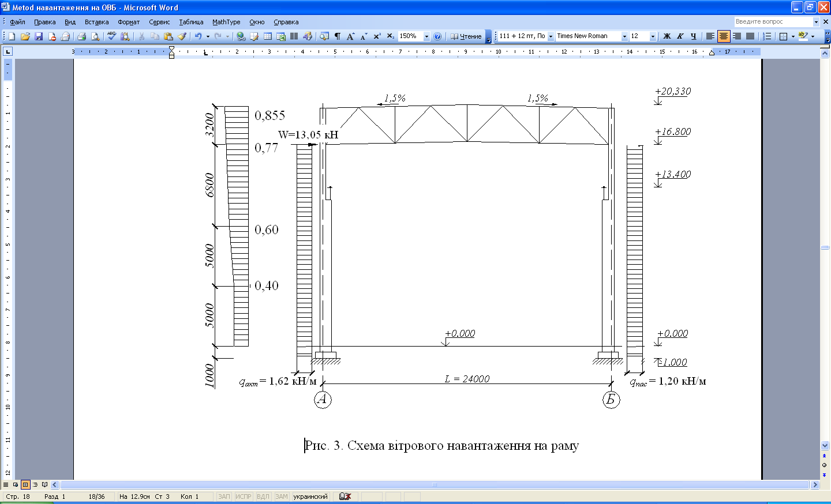Image resolution: width=831 pixels, height=504 pixels.
Task: Apply subscript formatting
Action: (x=390, y=36)
